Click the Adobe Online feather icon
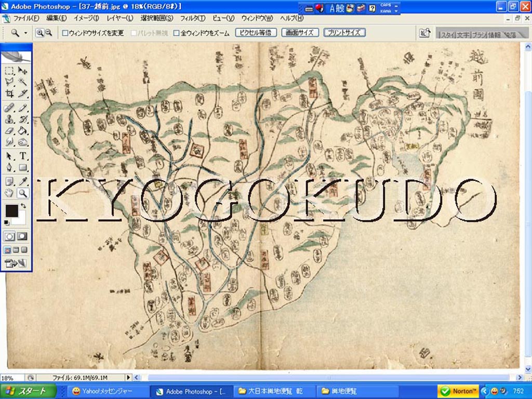The image size is (532, 399). (16, 56)
